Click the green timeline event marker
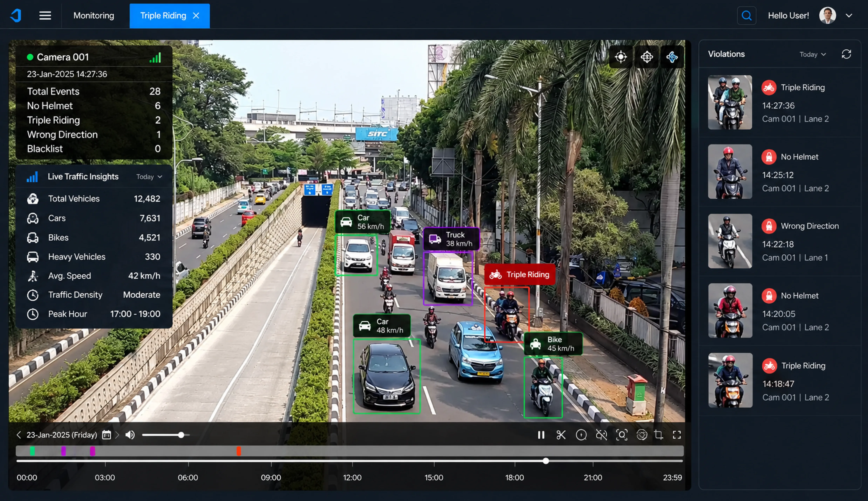 coord(32,451)
